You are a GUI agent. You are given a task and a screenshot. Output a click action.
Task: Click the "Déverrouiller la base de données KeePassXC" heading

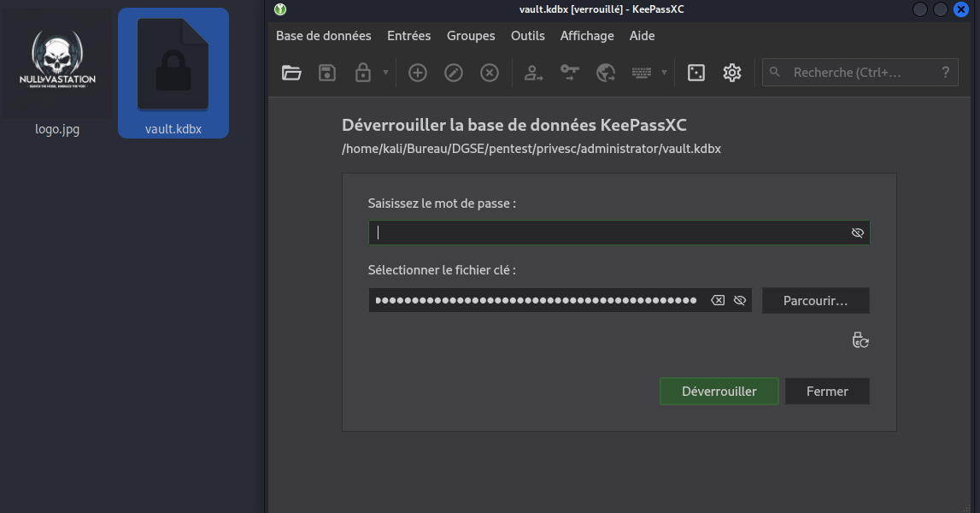click(x=513, y=125)
